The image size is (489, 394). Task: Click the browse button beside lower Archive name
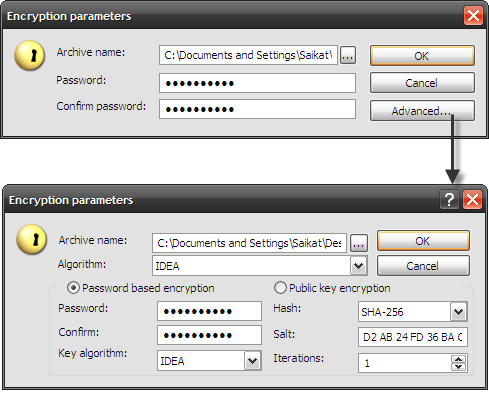(358, 243)
